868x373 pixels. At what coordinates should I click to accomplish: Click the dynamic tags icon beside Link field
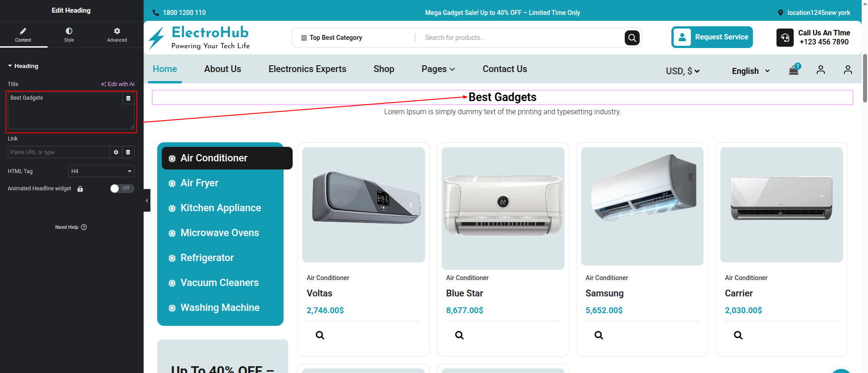coord(128,152)
